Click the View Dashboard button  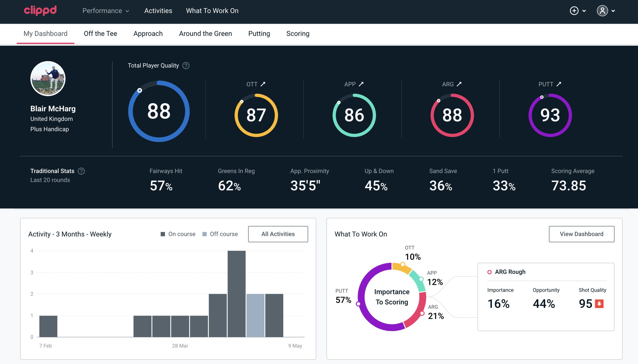(581, 234)
